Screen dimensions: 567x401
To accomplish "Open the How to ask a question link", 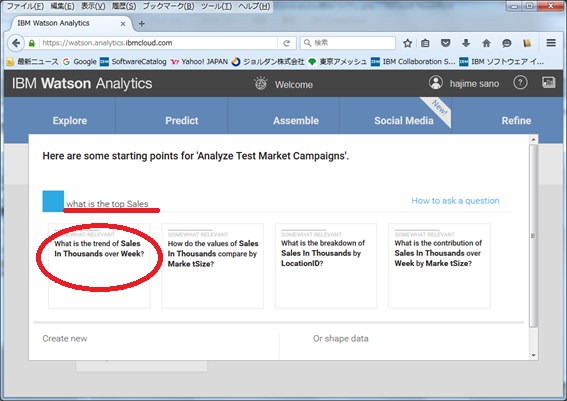I will point(455,201).
